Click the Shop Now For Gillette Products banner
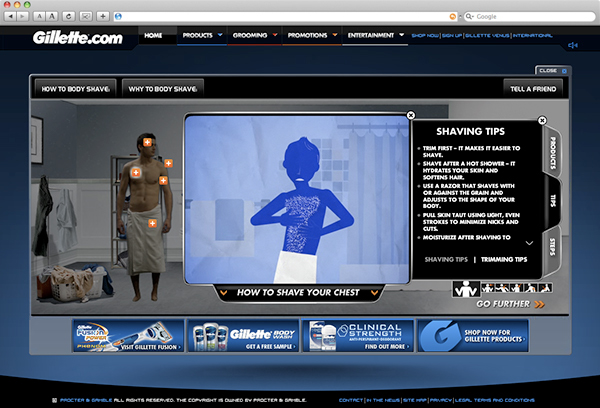600x408 pixels. (473, 336)
